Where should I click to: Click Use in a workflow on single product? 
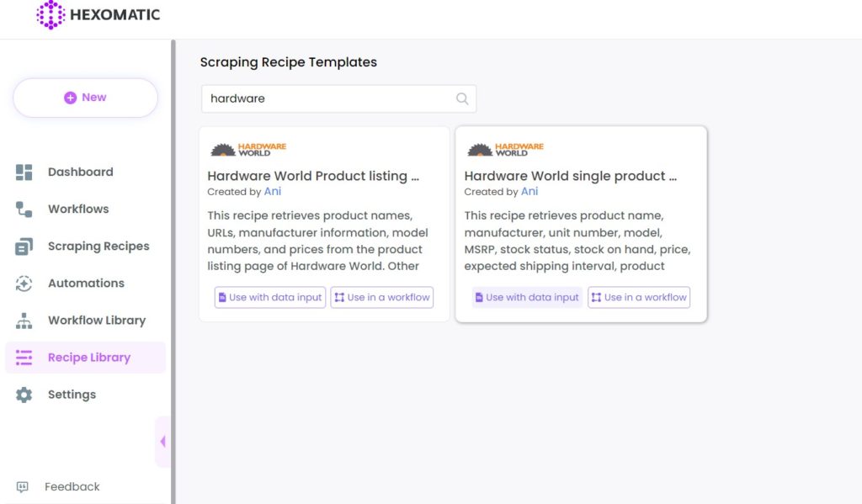click(639, 297)
